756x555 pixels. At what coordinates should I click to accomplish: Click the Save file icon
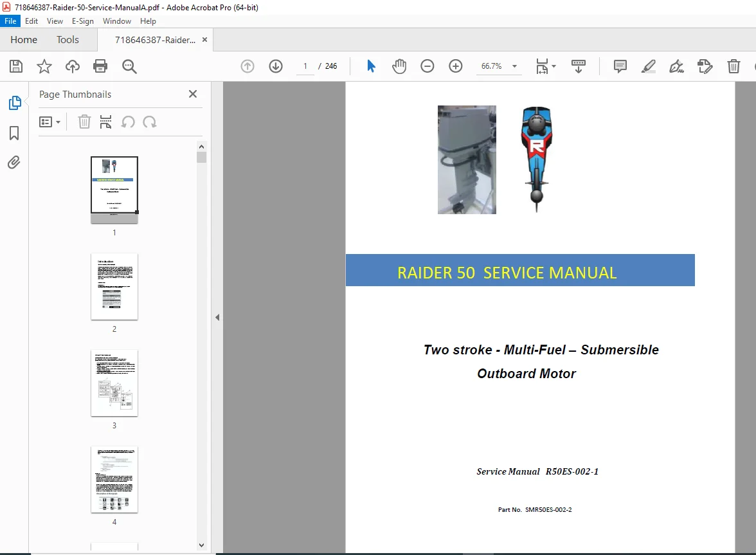(x=16, y=66)
